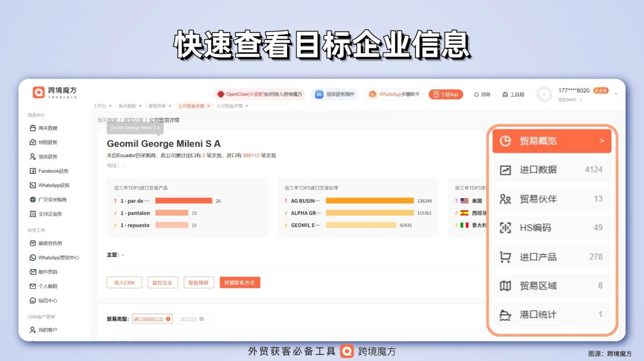Viewport: 644px width, 361px height.
Task: Open 地图获客 sidebar item
Action: [x=44, y=142]
